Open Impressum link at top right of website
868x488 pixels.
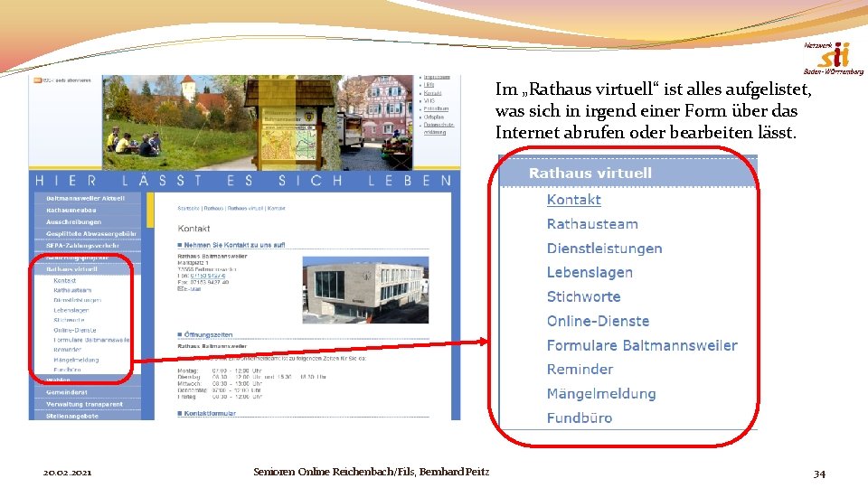coord(437,78)
